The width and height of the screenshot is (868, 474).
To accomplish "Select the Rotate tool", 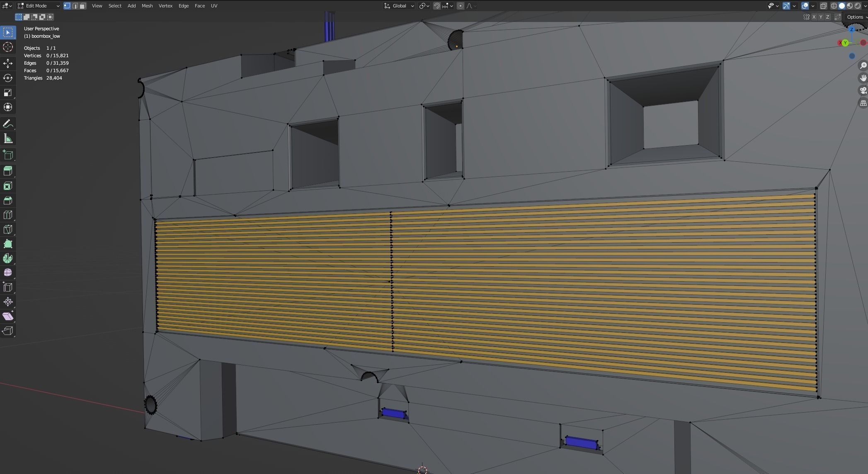I will [8, 78].
